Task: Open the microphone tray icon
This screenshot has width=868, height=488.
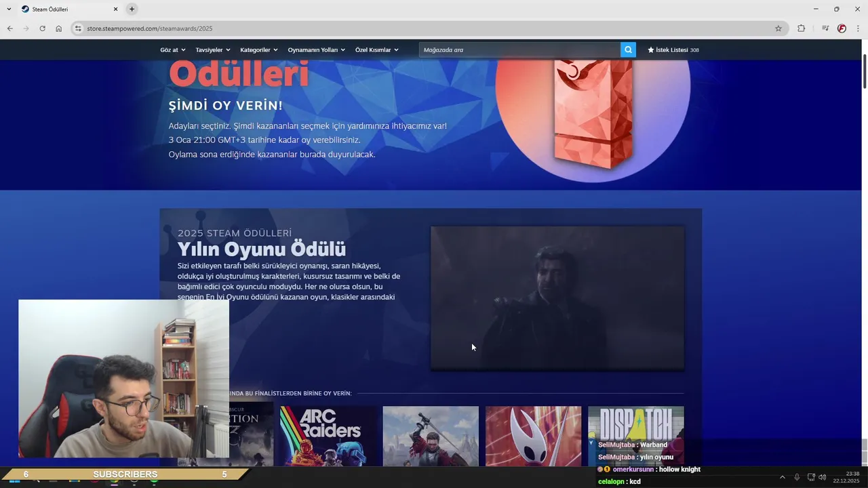Action: point(797,477)
